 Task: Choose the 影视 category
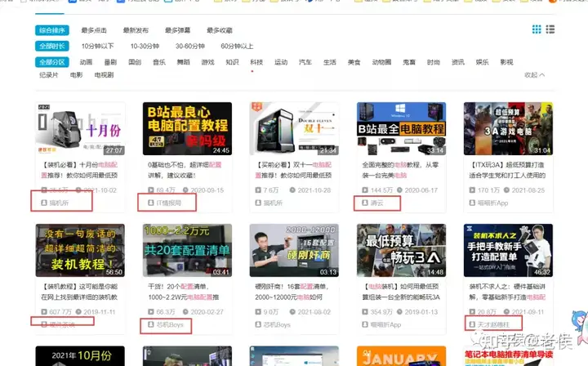(x=506, y=62)
